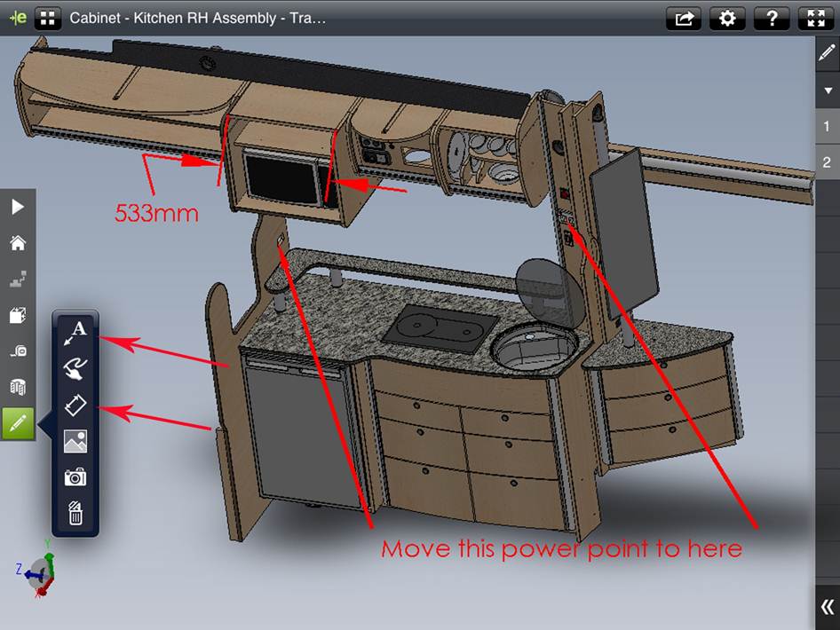Reset the view with the Home icon
This screenshot has height=630, width=840.
coord(18,243)
